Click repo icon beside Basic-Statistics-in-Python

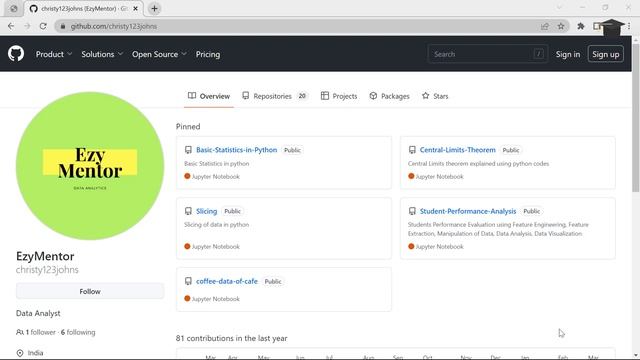188,150
